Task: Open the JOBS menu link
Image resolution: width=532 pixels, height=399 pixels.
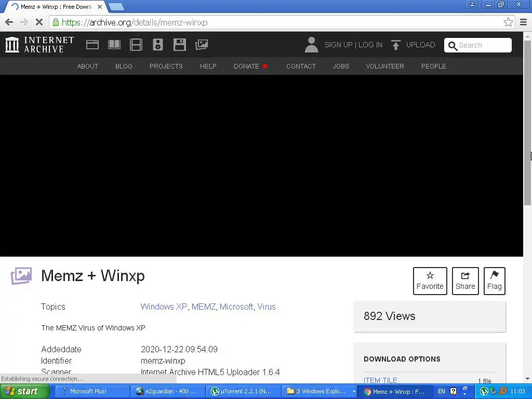Action: (x=341, y=66)
